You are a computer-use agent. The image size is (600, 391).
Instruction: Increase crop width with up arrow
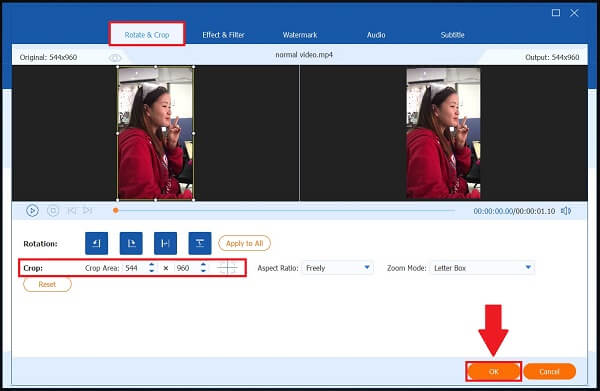click(152, 264)
